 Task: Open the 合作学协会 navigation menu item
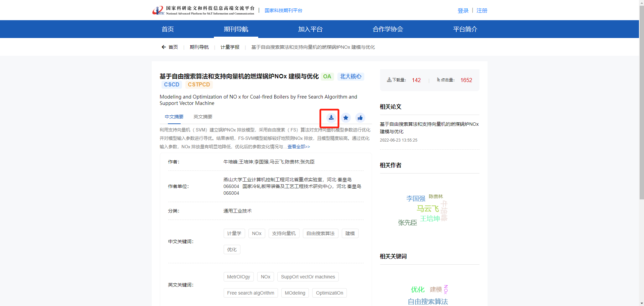tap(388, 29)
